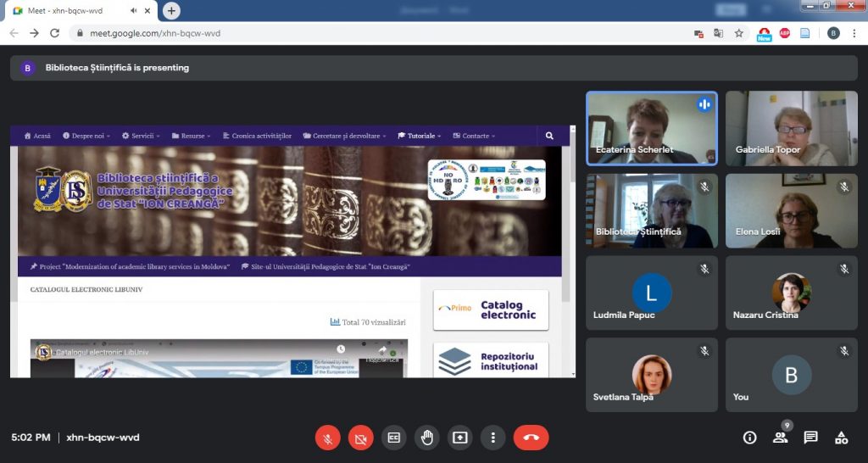Viewport: 868px width, 463px height.
Task: Open the chat with everyone icon
Action: [x=811, y=438]
